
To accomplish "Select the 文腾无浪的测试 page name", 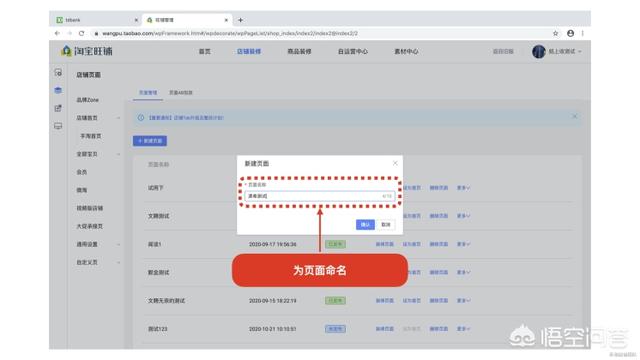I will click(x=167, y=300).
